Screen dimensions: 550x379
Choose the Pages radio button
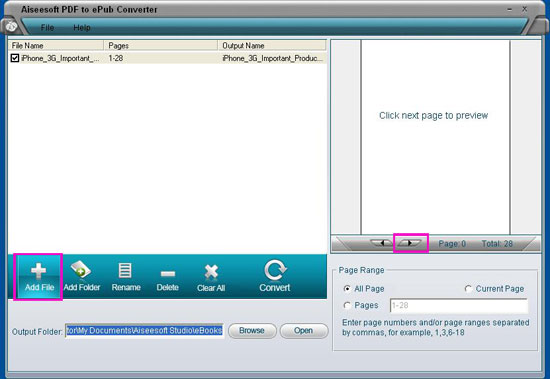(x=347, y=305)
